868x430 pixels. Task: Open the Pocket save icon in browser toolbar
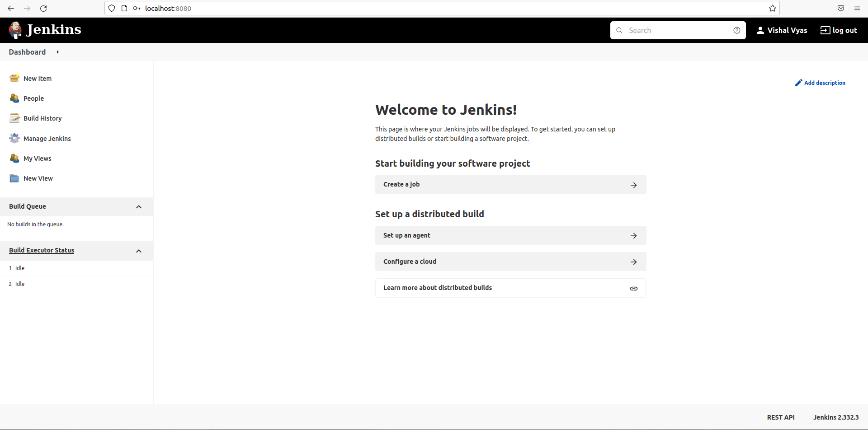[x=841, y=8]
